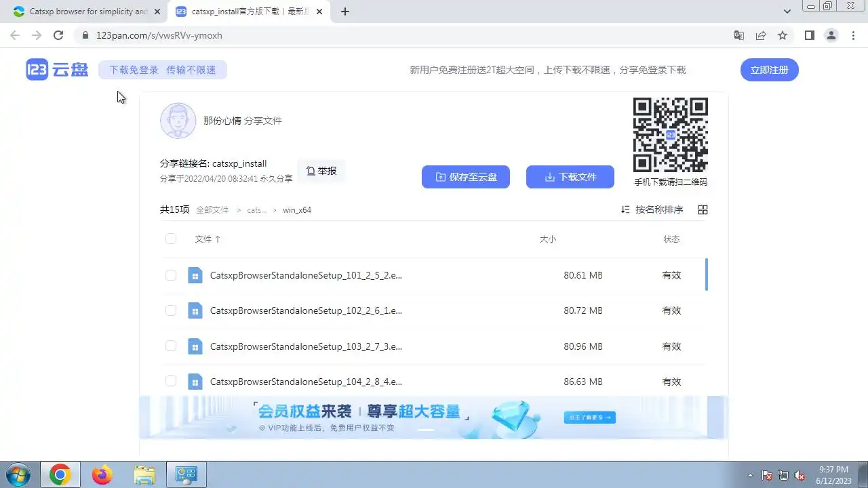Click the 保存至云盘 button
868x488 pixels.
(465, 177)
